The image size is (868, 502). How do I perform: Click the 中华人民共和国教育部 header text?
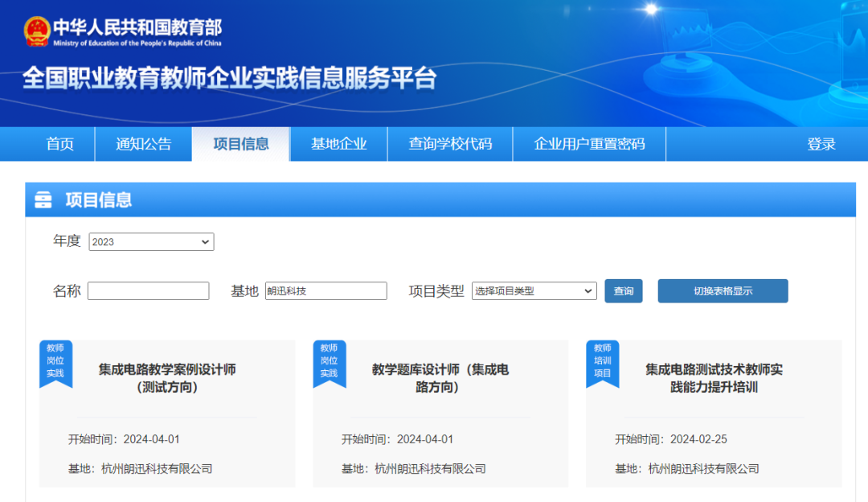click(137, 27)
